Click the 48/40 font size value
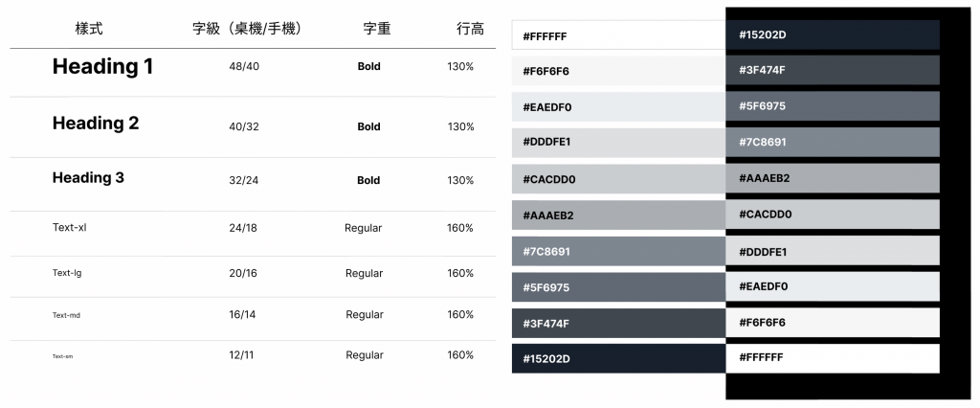This screenshot has height=408, width=980. 244,67
